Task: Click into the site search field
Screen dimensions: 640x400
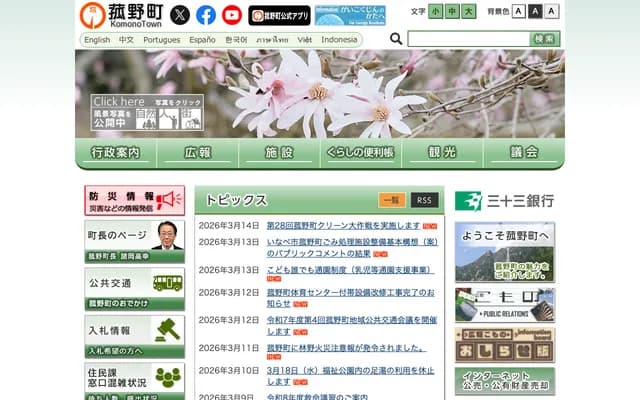Action: click(468, 39)
